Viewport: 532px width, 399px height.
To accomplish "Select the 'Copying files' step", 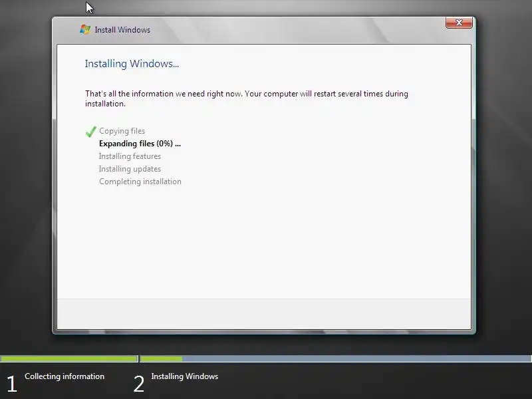I will click(122, 131).
